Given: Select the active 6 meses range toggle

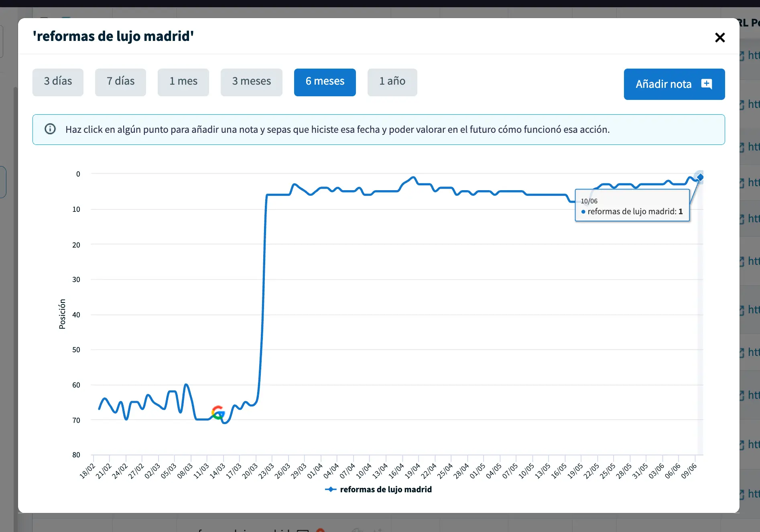Looking at the screenshot, I should [x=325, y=82].
